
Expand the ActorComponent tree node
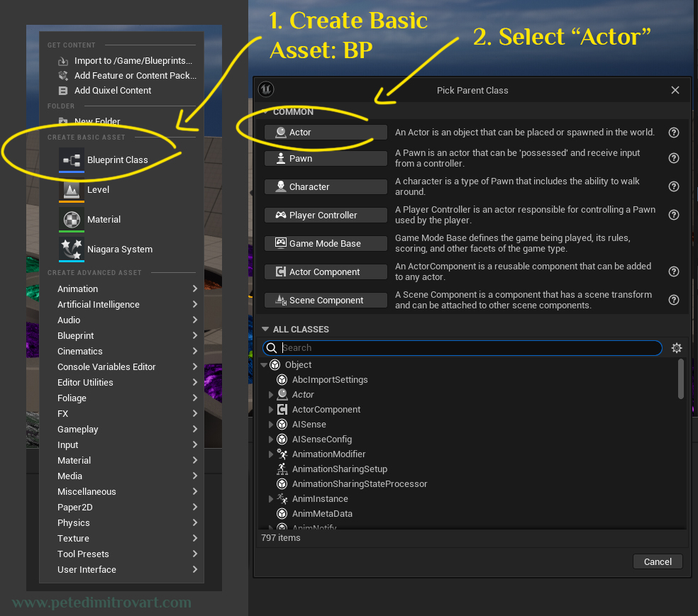pos(271,410)
